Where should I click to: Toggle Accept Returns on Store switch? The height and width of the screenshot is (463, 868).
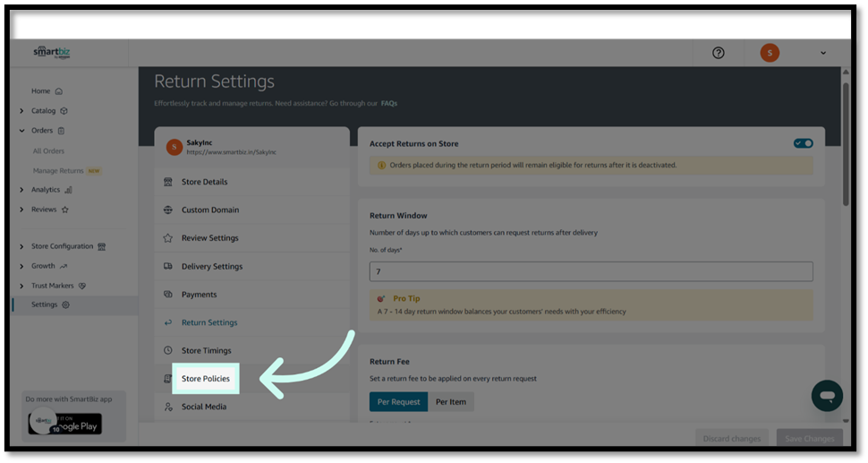click(803, 143)
